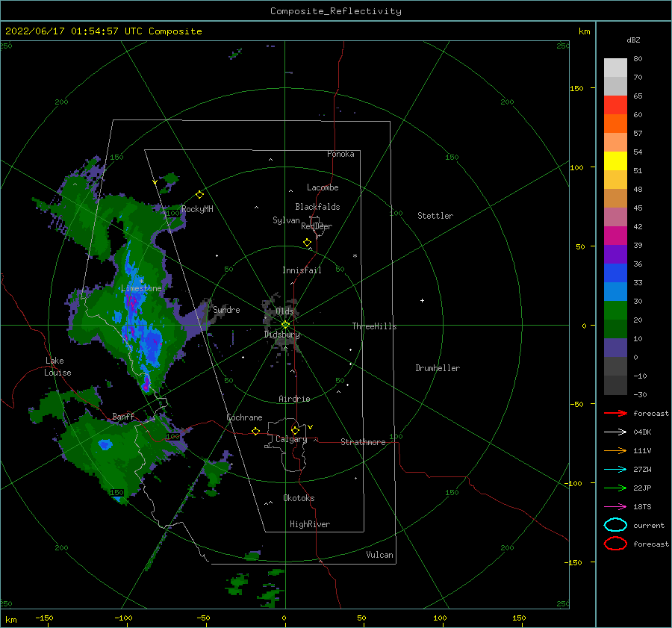
Task: Select the orange 111V arrow legend icon
Action: 615,450
